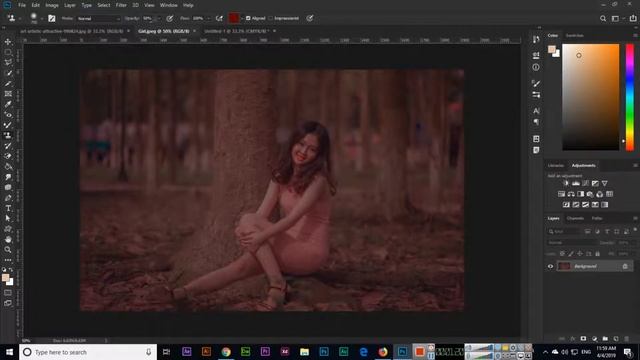Toggle Lock all in Layers panel

(x=598, y=254)
